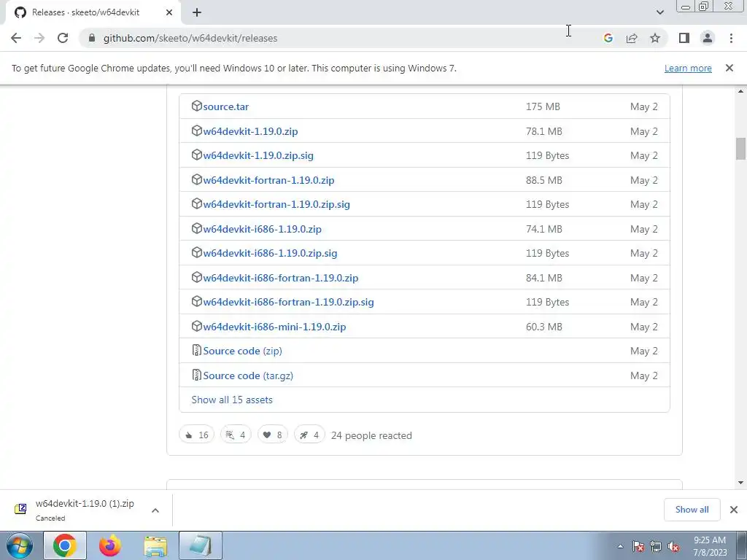
Task: Click the scrollbar down arrow
Action: pos(740,483)
